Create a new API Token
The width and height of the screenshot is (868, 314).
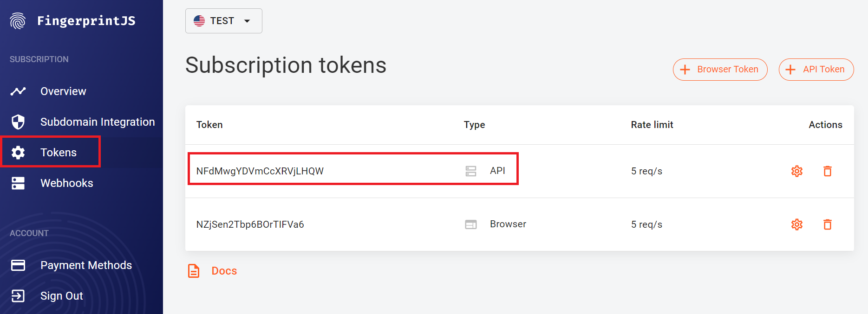(816, 70)
